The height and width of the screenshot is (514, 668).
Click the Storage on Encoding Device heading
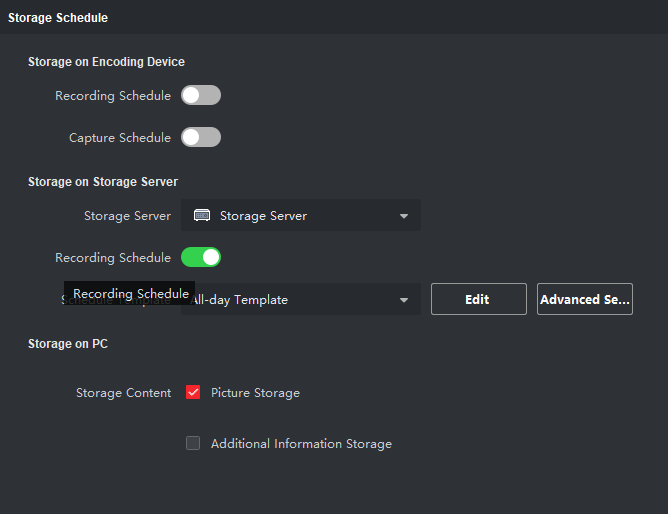106,62
